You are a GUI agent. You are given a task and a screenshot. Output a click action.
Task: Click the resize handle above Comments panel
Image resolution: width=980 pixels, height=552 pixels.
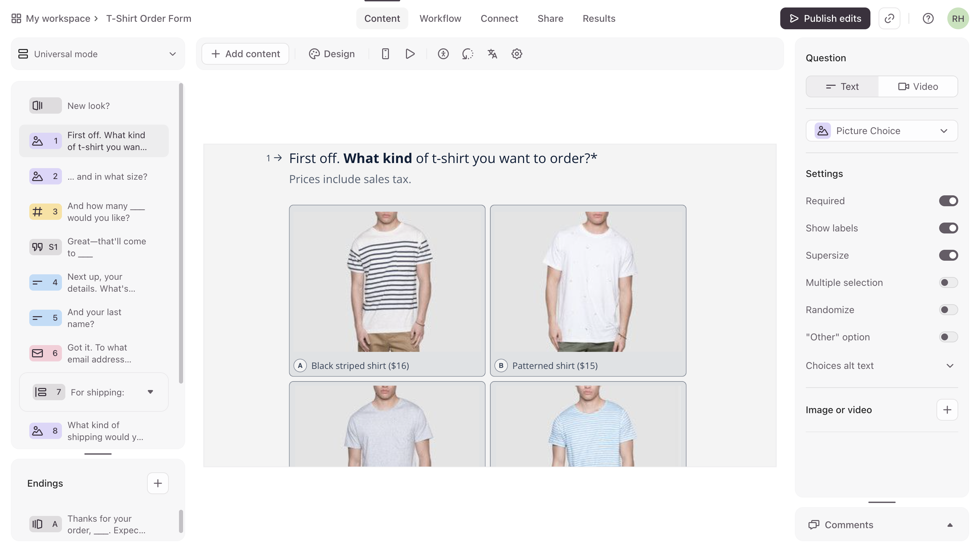tap(881, 502)
